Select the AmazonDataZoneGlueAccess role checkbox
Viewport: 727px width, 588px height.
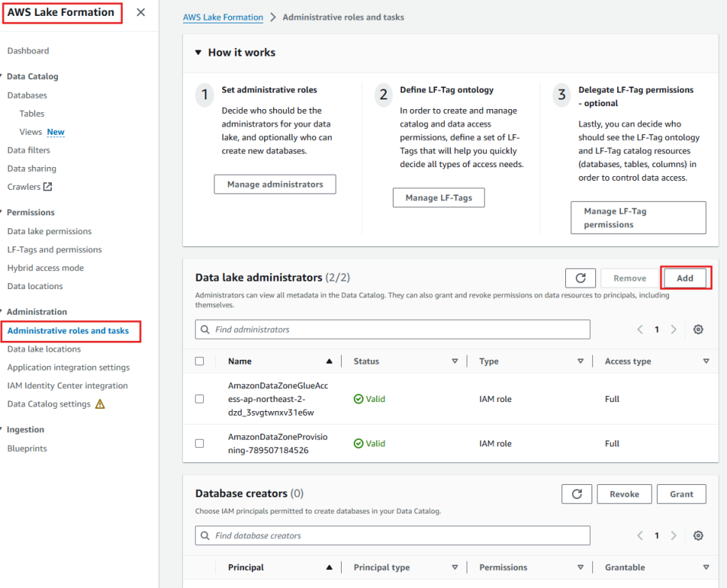pos(199,399)
